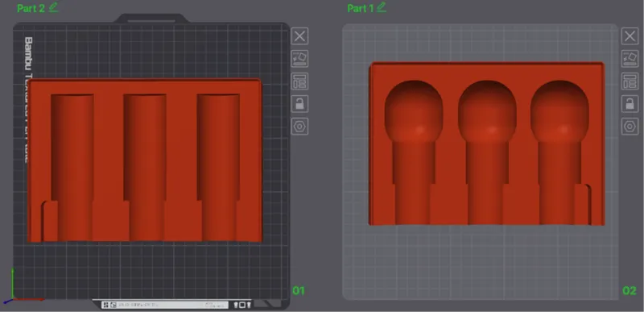The height and width of the screenshot is (312, 644).
Task: Arrange objects on plate 02
Action: point(630,81)
